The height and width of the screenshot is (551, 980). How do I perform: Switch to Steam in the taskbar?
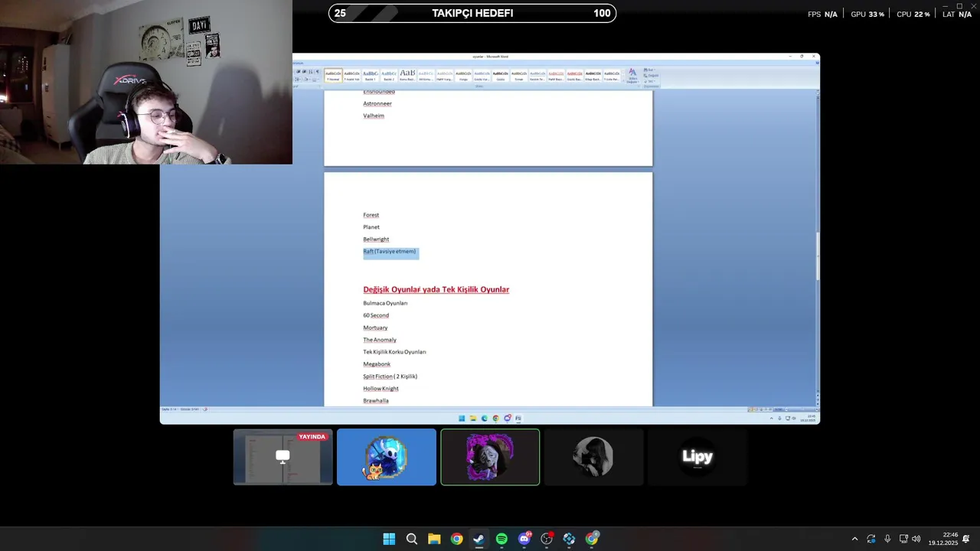point(479,539)
